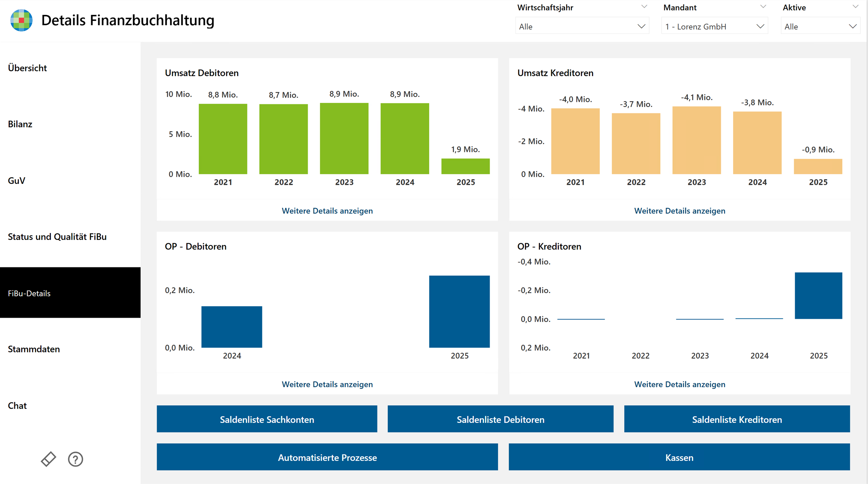Collapse the Mandant slicer header chevron

click(x=763, y=7)
